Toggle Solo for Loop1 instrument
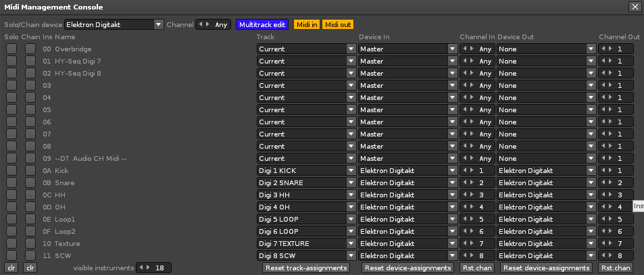The height and width of the screenshot is (275, 644). 11,219
